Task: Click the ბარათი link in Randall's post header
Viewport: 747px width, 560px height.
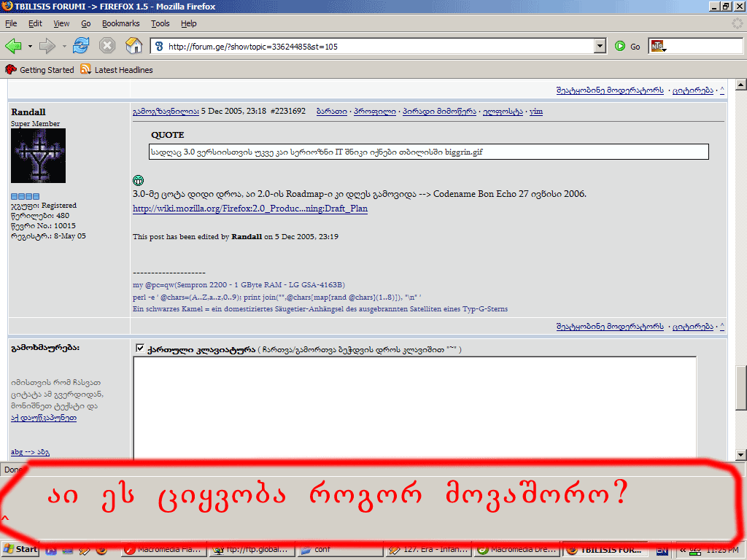Action: [x=332, y=112]
